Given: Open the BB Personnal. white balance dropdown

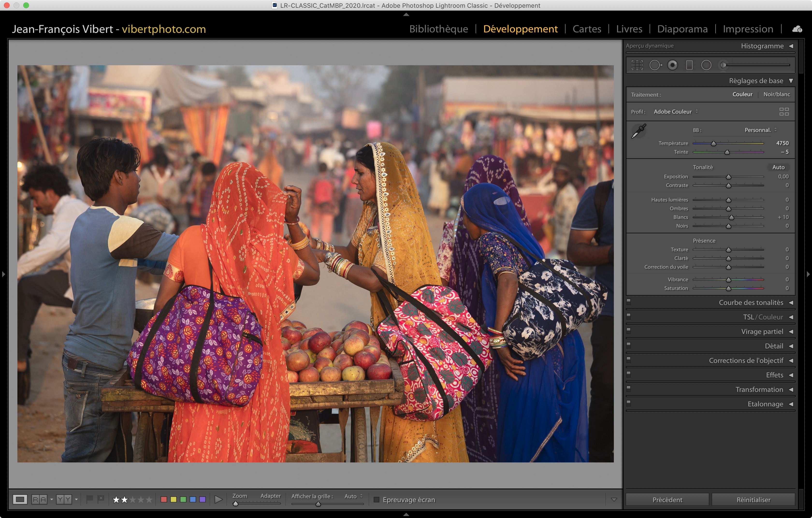Looking at the screenshot, I should (760, 130).
